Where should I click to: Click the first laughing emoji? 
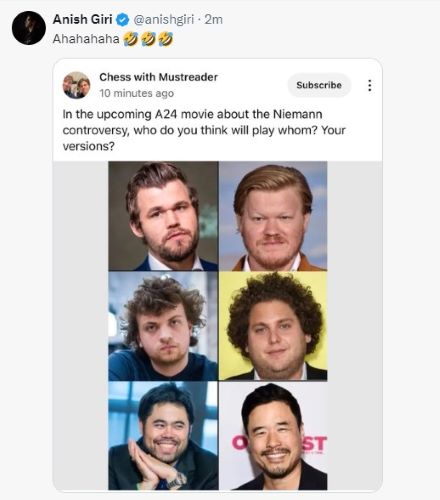(x=131, y=39)
